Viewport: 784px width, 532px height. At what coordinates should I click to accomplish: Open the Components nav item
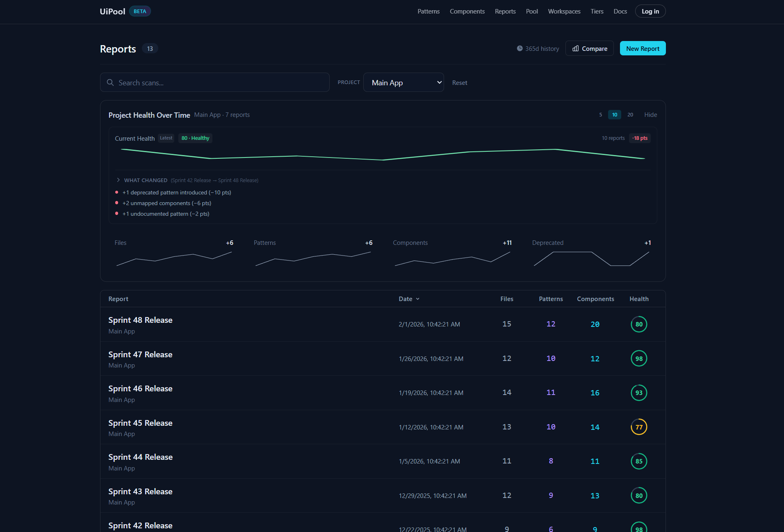point(467,11)
